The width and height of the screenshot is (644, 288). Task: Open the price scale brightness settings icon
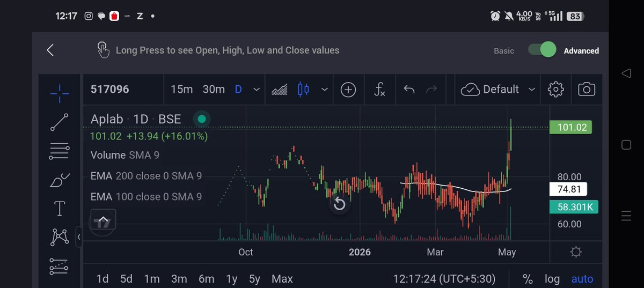click(x=576, y=252)
